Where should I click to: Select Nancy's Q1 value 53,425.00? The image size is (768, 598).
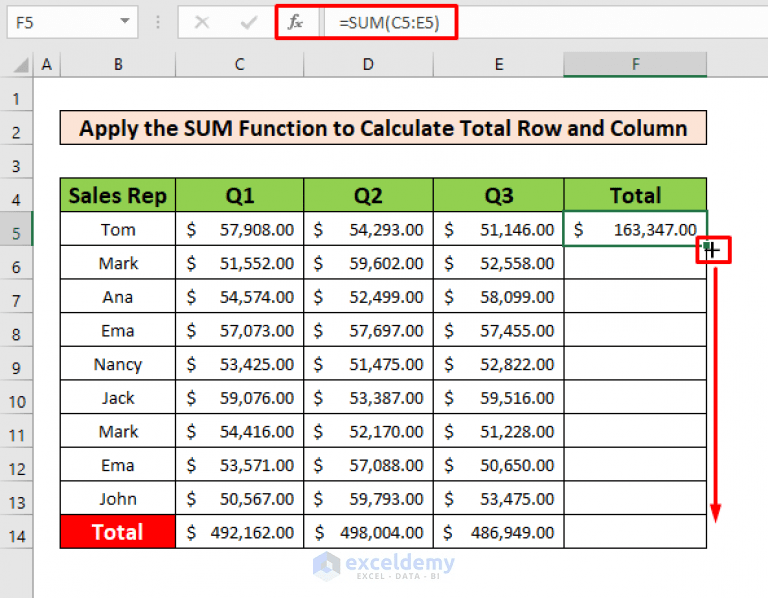tap(240, 364)
